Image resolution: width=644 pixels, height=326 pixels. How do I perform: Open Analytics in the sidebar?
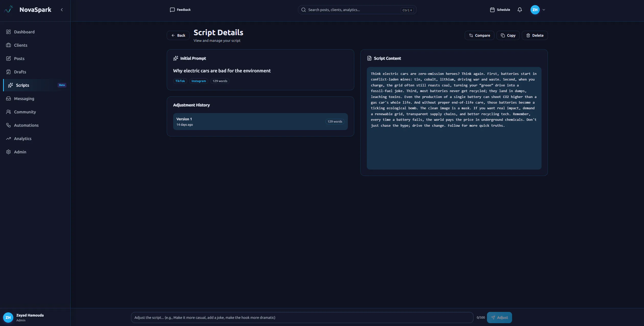pos(35,139)
